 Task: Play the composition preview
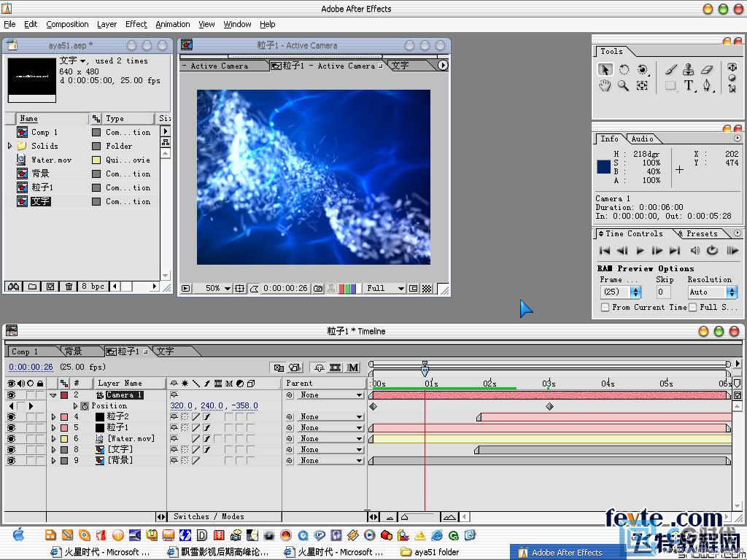[640, 251]
